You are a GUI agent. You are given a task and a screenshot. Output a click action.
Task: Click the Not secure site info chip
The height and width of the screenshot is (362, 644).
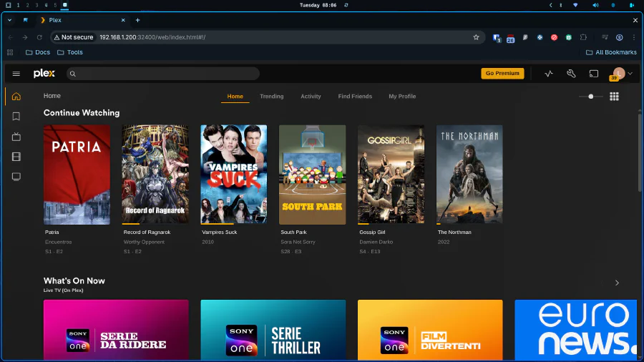pos(74,37)
